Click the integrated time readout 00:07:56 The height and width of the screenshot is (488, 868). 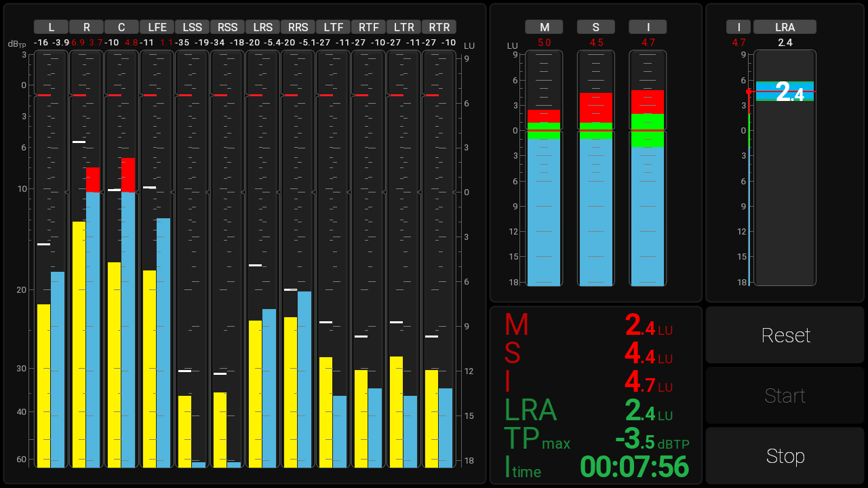point(634,467)
